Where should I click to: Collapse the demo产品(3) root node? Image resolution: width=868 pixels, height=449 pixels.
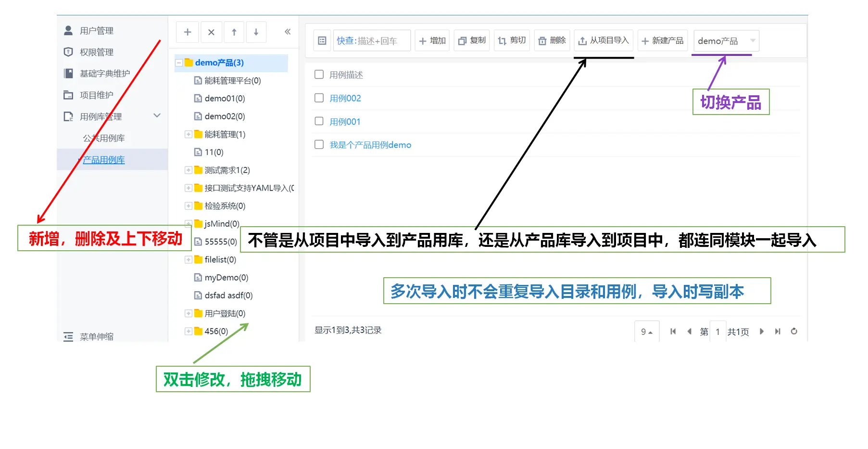pos(179,63)
